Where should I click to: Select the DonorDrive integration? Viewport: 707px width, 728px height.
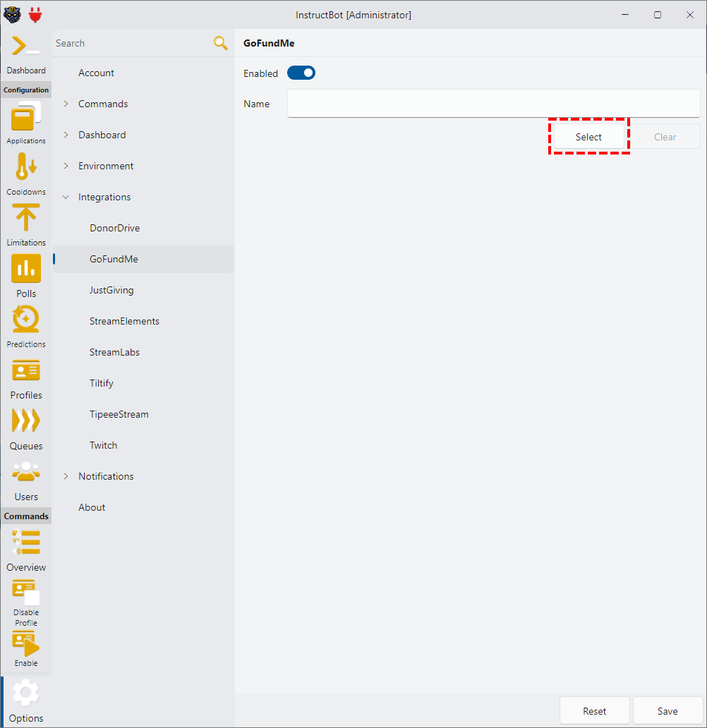[143, 228]
